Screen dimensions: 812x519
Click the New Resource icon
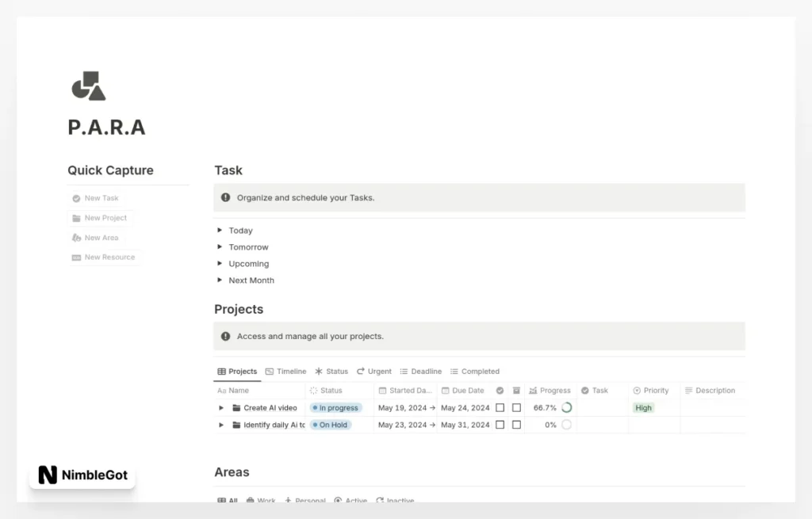(x=77, y=257)
